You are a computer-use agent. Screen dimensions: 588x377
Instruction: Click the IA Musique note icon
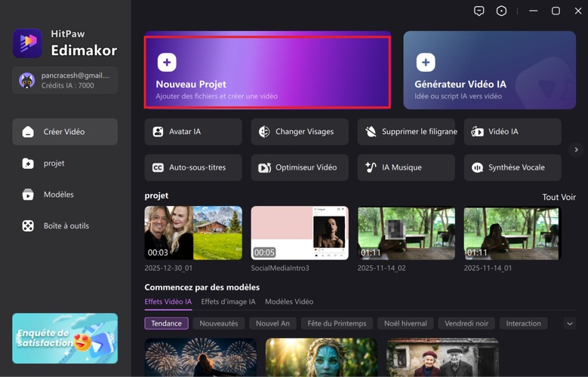[371, 167]
